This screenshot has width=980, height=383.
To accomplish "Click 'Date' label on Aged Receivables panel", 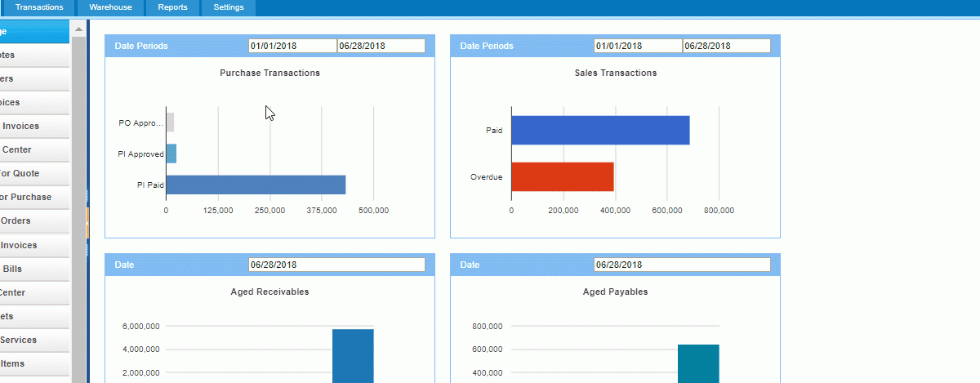I will [x=124, y=265].
